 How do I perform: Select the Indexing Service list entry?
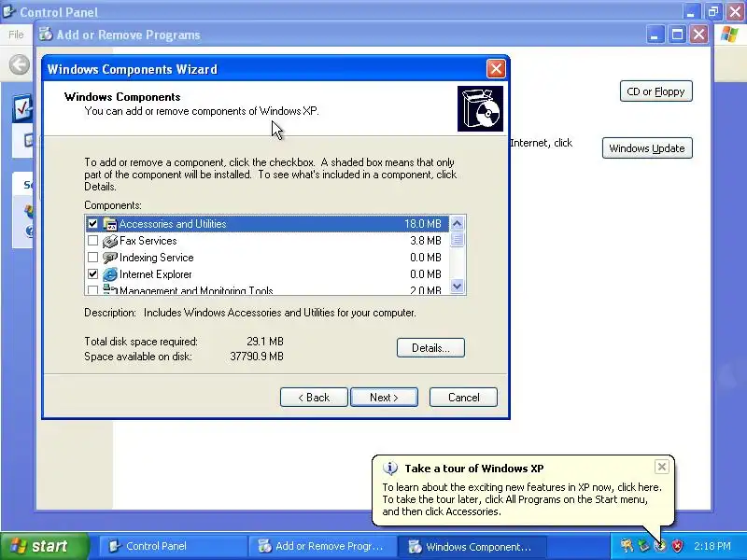[267, 258]
